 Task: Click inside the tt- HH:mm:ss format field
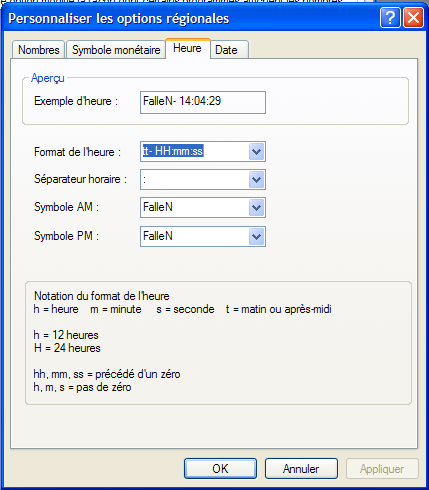coord(195,152)
